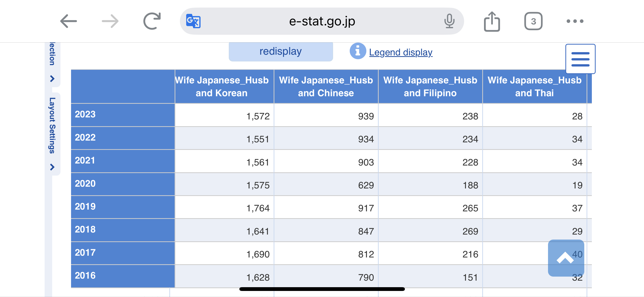644x297 pixels.
Task: Click the 917 cell in 2019 row
Action: (326, 207)
